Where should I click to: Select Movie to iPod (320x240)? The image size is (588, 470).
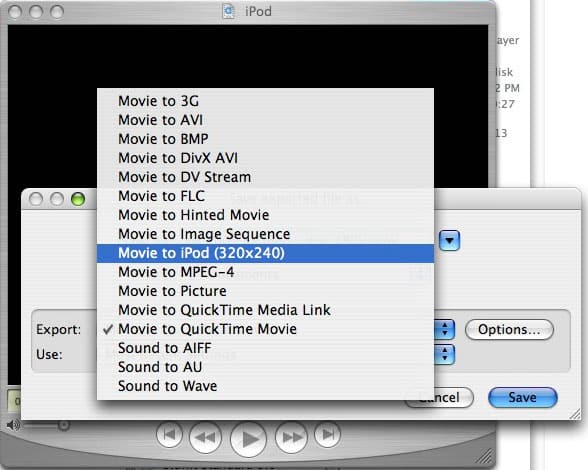pyautogui.click(x=265, y=253)
